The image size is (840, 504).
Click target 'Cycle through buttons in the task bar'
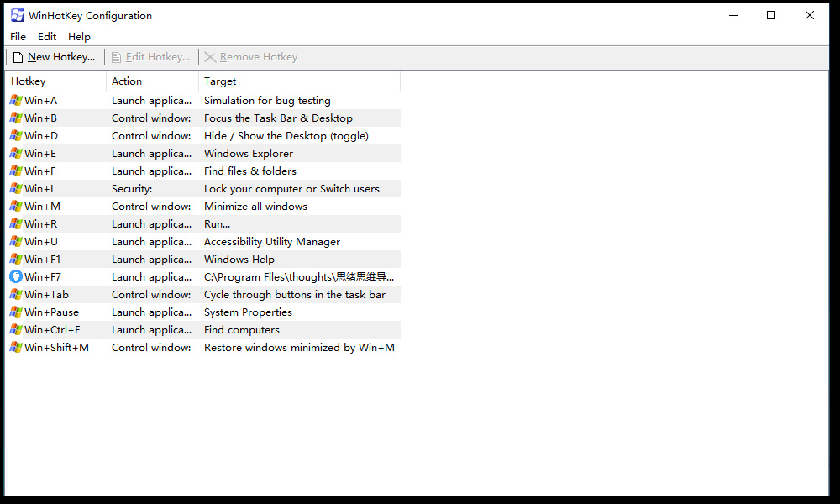pos(295,295)
